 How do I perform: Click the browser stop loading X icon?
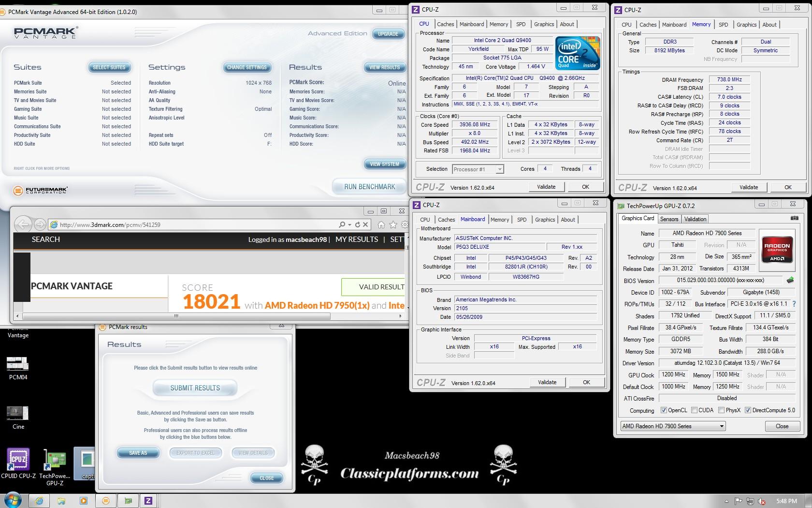[x=365, y=224]
